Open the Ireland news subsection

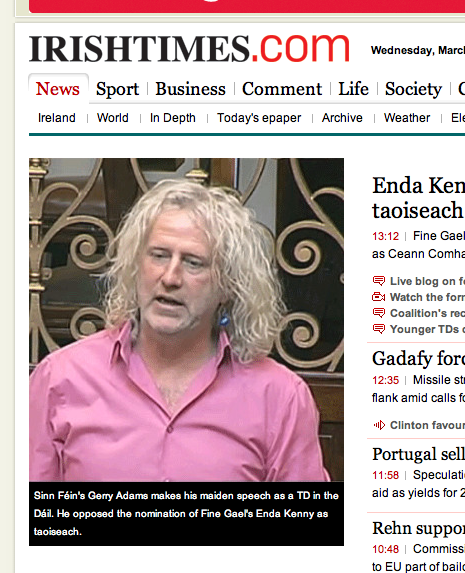coord(57,118)
